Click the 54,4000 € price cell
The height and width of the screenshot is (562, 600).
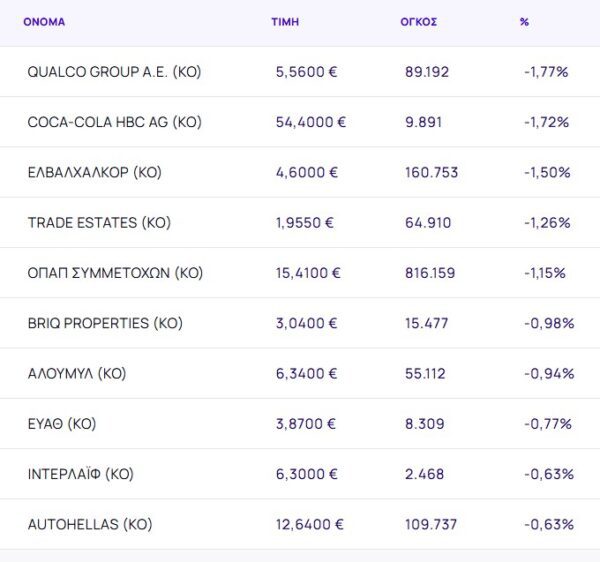[311, 122]
